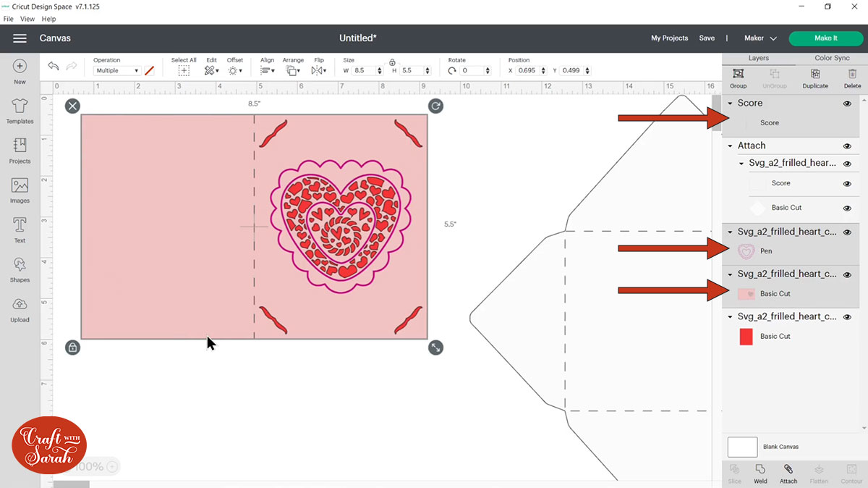Collapse the Attach layer group
This screenshot has width=868, height=488.
click(730, 146)
